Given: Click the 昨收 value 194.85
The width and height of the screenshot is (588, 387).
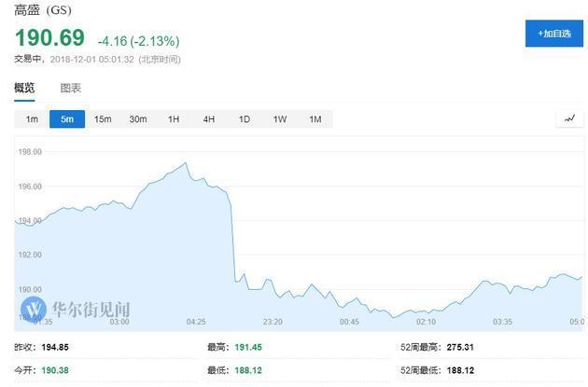Looking at the screenshot, I should tap(55, 347).
